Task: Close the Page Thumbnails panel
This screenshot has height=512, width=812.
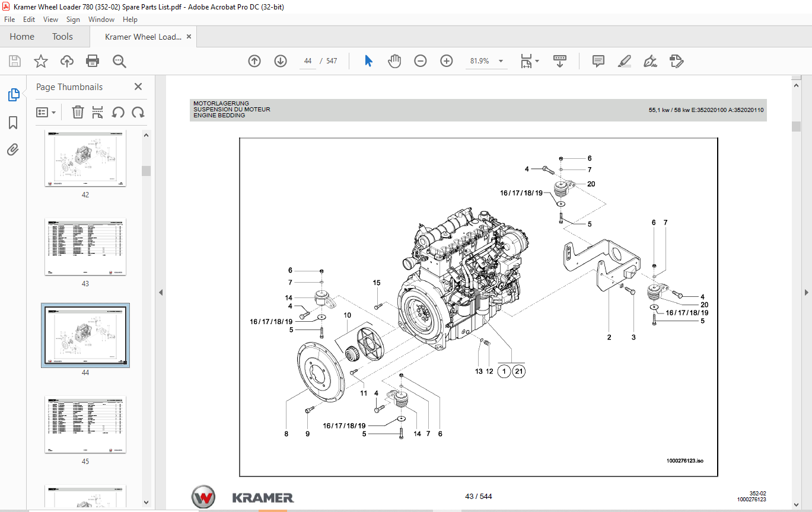Action: 138,87
